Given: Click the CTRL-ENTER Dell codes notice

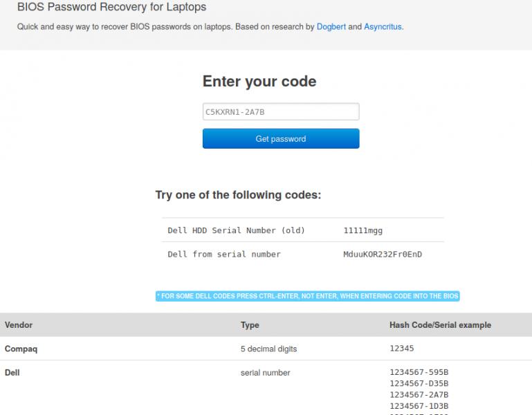Looking at the screenshot, I should click(307, 296).
